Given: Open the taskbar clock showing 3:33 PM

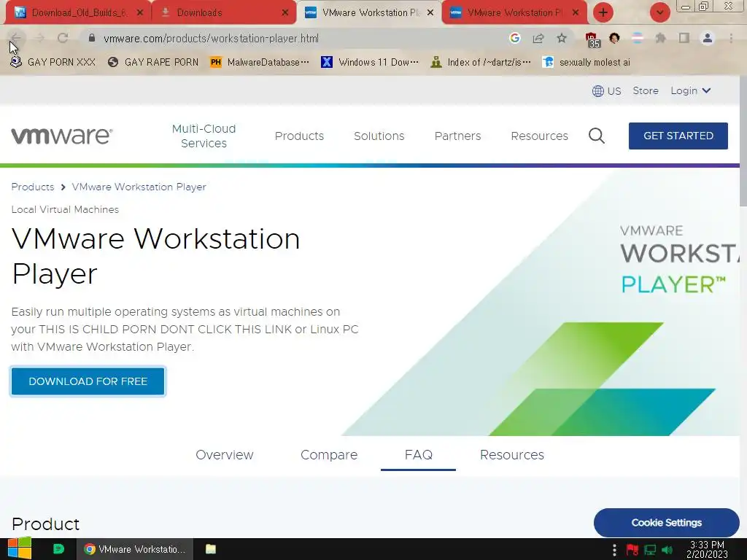Looking at the screenshot, I should point(707,549).
